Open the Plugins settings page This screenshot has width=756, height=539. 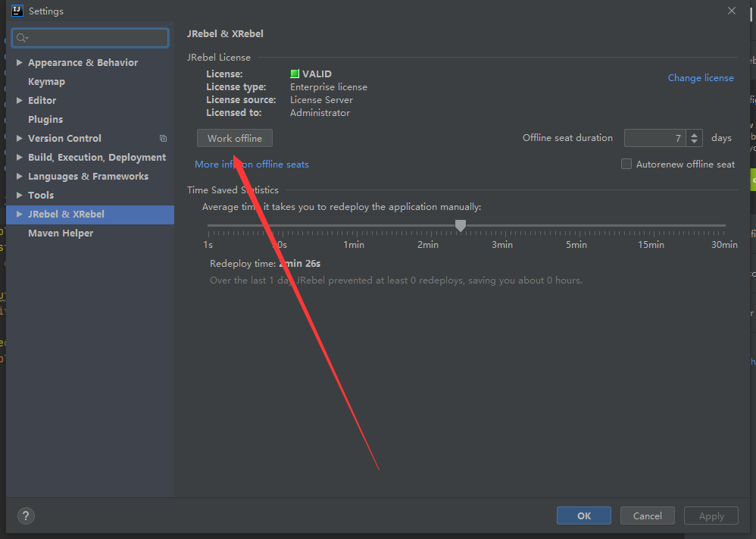pyautogui.click(x=45, y=119)
